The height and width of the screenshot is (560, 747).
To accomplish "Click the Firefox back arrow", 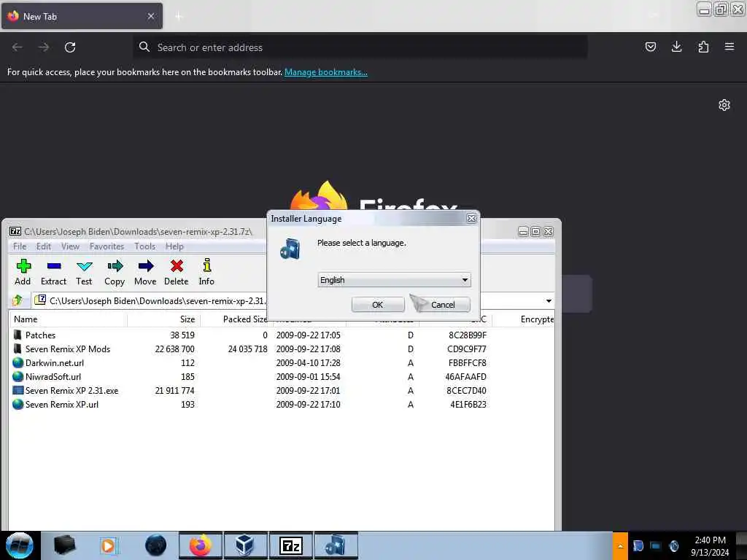I will point(18,47).
